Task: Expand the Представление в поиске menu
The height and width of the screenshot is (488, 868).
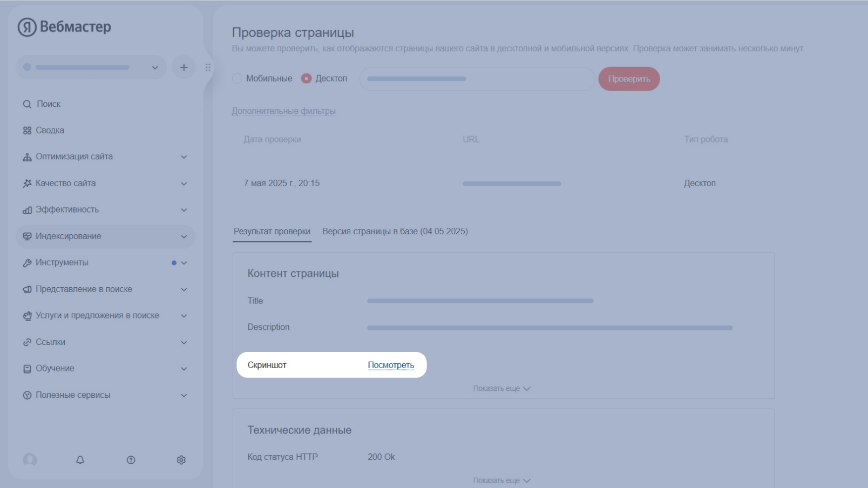Action: tap(184, 289)
